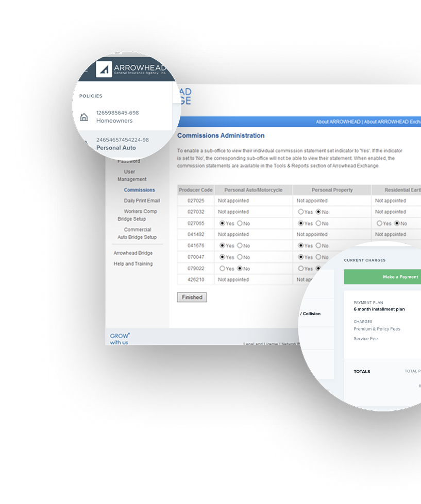Viewport: 421px width, 504px height.
Task: Click the POLICIES section label
Action: 91,96
